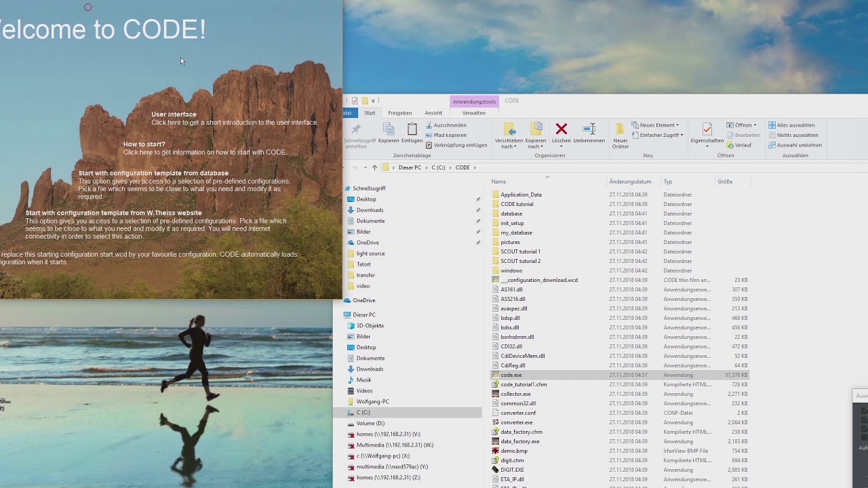Click Start with configuration template from database
The width and height of the screenshot is (868, 488).
pos(153,174)
